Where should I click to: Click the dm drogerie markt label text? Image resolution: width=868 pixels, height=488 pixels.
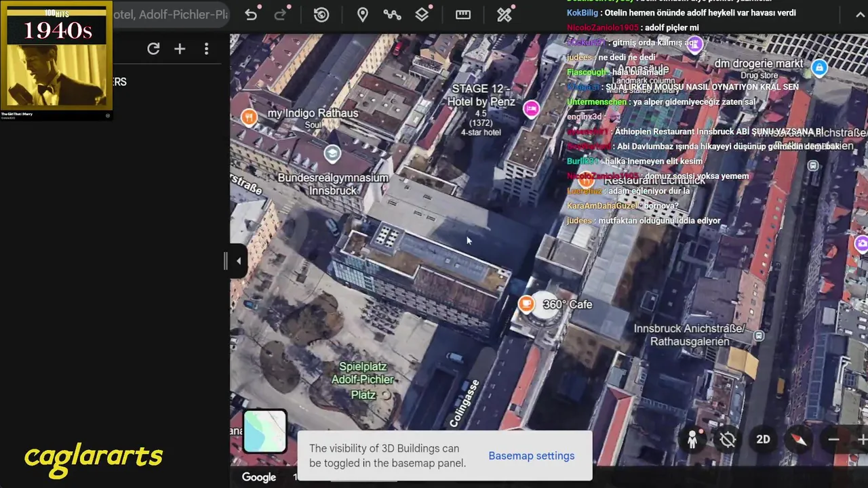tap(759, 63)
